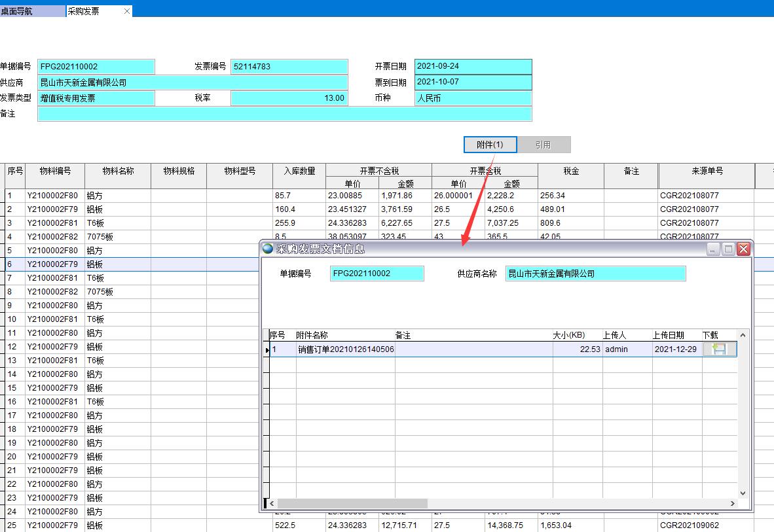Image resolution: width=774 pixels, height=532 pixels.
Task: Open the 附件(1) attachments panel
Action: [490, 145]
